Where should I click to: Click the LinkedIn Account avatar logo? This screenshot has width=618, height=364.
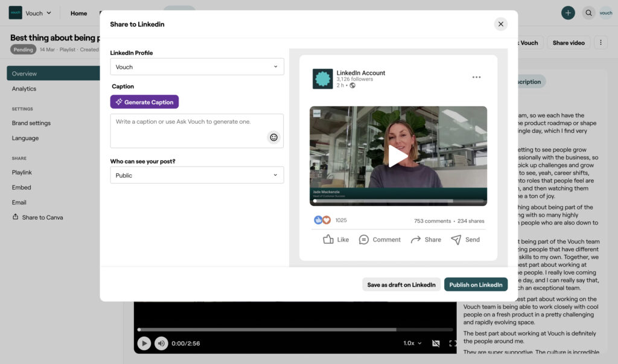tap(322, 79)
